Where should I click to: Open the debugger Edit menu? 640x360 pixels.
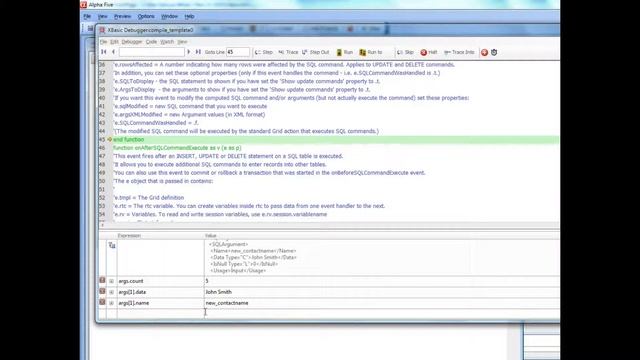click(114, 42)
